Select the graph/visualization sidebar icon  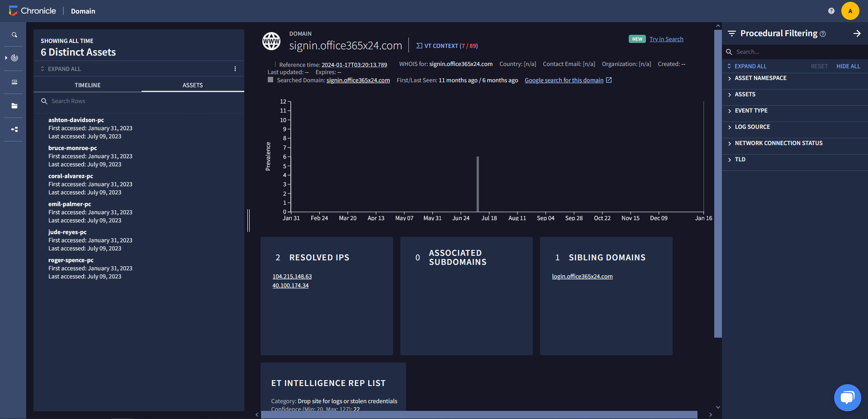(x=14, y=130)
